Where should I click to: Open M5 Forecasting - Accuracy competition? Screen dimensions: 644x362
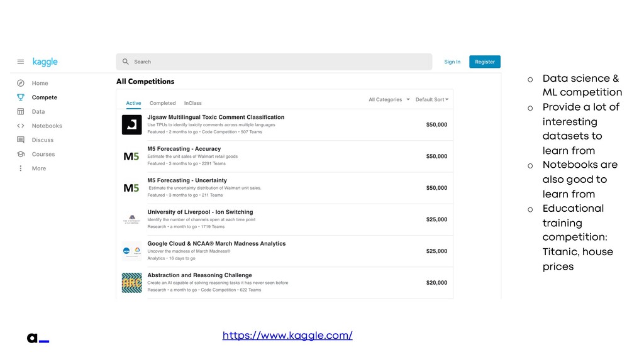point(184,149)
